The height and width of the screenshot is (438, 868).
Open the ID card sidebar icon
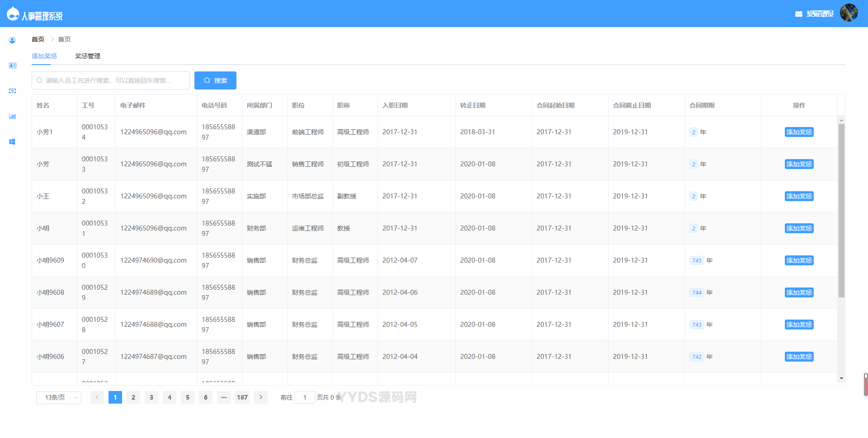pos(12,66)
